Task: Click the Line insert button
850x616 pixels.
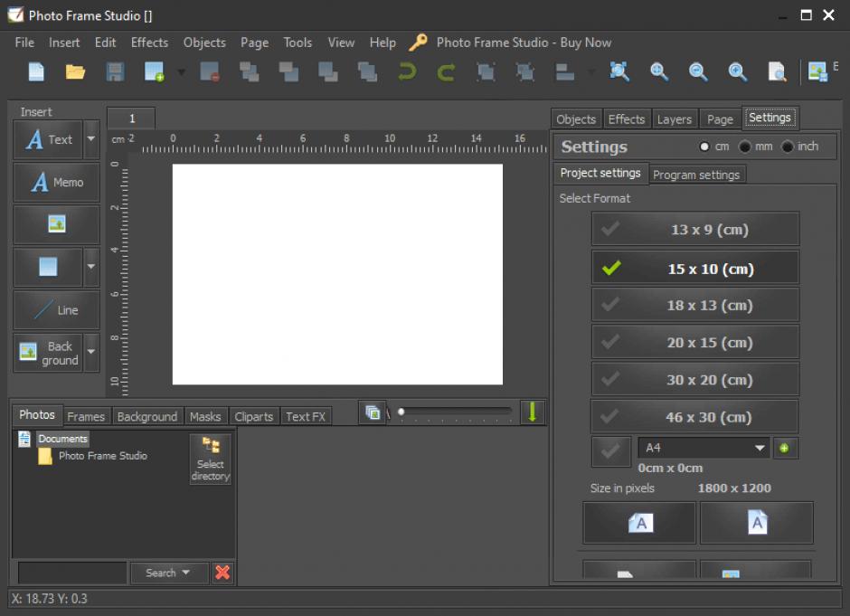Action: pos(56,310)
